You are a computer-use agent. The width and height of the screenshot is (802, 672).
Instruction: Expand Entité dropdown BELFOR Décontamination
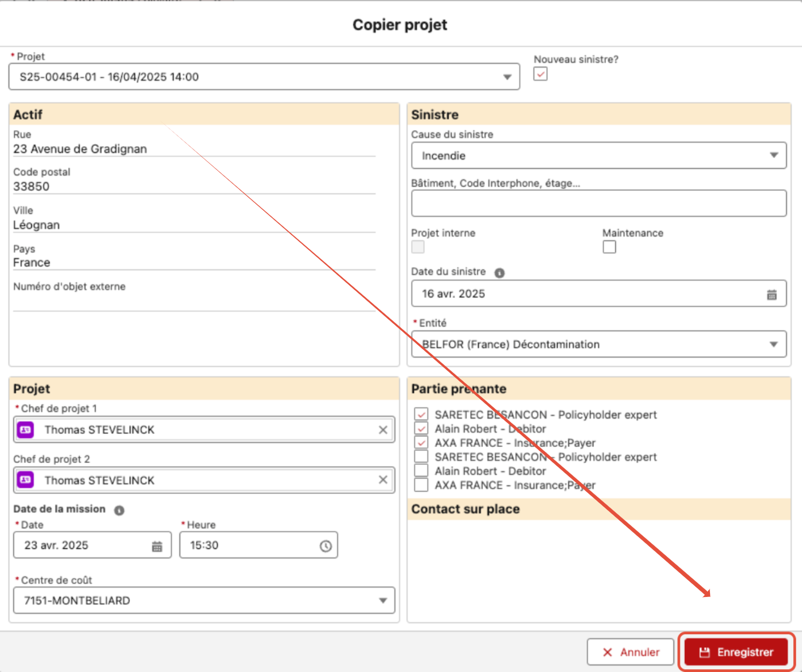[x=599, y=344]
